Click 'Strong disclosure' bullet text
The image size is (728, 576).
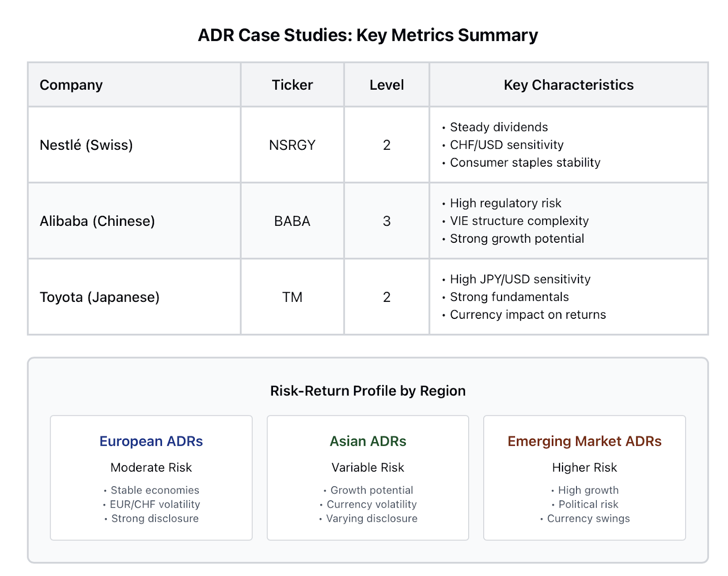[x=155, y=519]
